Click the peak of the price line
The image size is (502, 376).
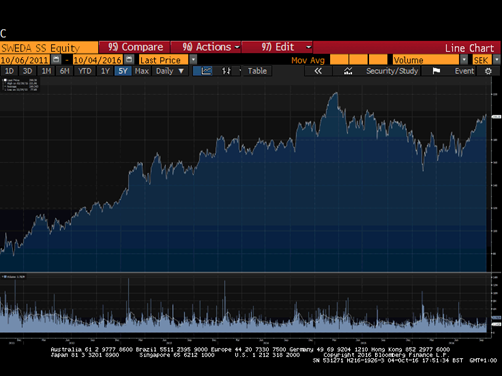pos(336,93)
